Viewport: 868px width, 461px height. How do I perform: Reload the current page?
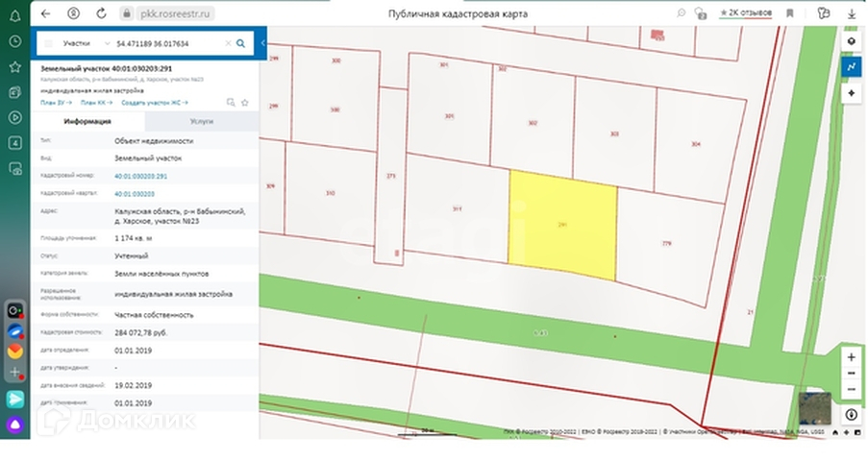(101, 13)
